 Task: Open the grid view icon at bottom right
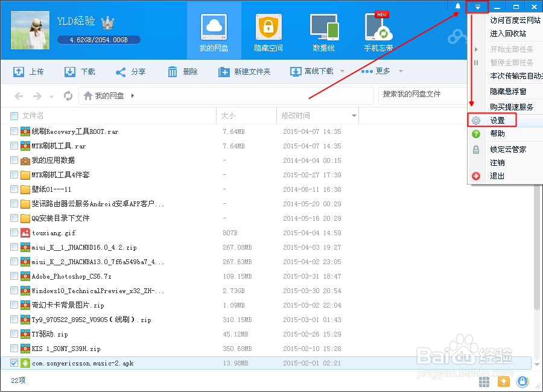[x=484, y=382]
